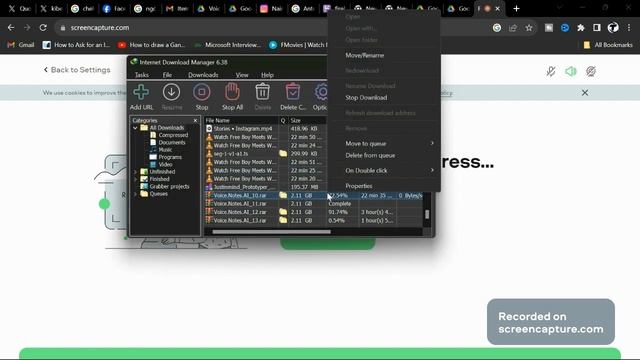The height and width of the screenshot is (360, 640).
Task: Open a new browser tab
Action: [516, 9]
